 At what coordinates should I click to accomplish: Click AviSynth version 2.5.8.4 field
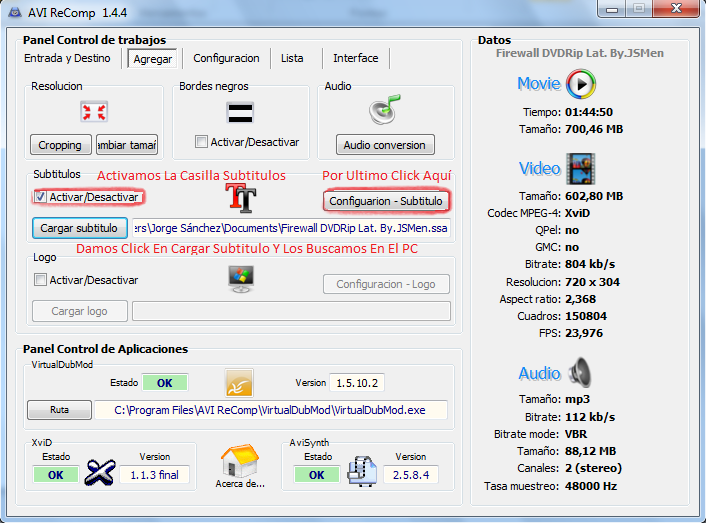[411, 475]
